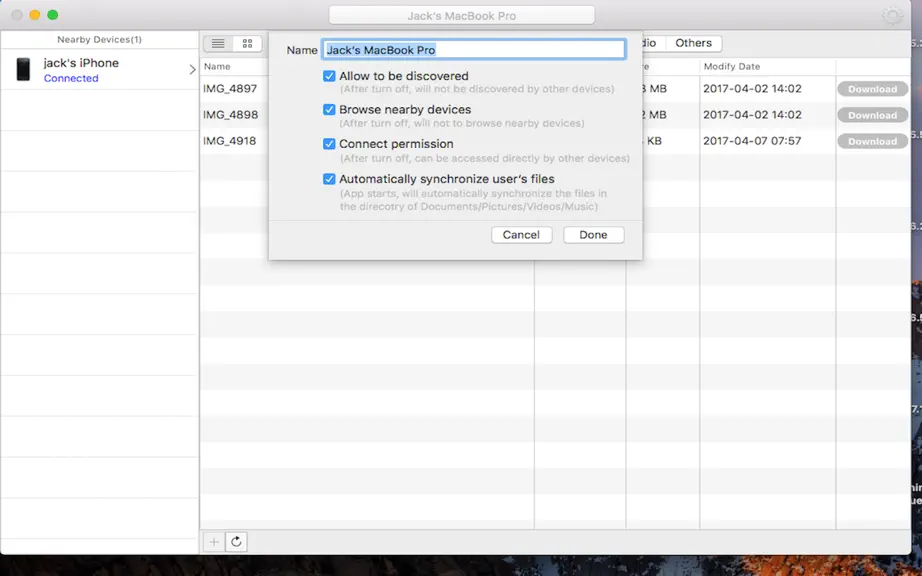922x576 pixels.
Task: Turn off Automatically synchronize user's files
Action: [x=329, y=179]
